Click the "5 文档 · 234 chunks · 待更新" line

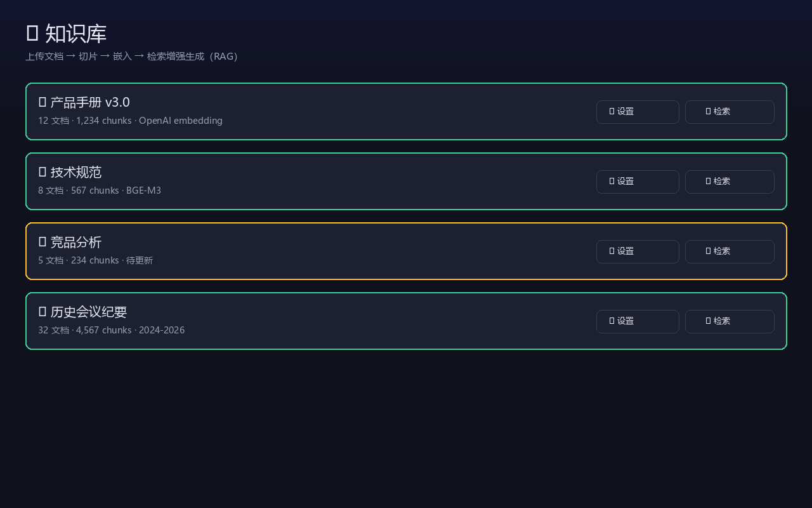[x=95, y=260]
